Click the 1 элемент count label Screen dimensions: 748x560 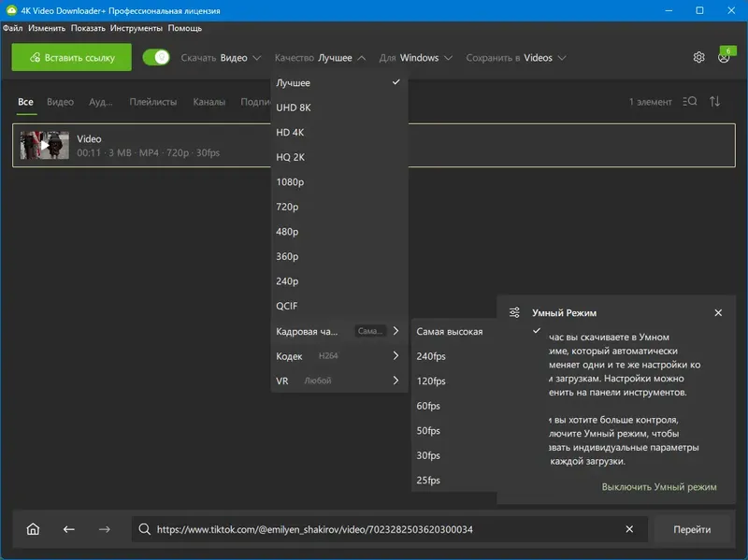[x=650, y=102]
